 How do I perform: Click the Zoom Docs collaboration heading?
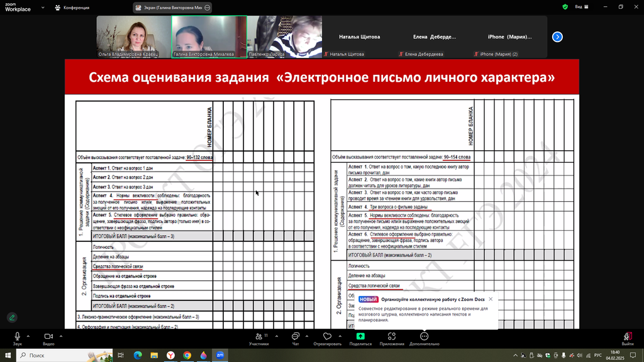(433, 300)
